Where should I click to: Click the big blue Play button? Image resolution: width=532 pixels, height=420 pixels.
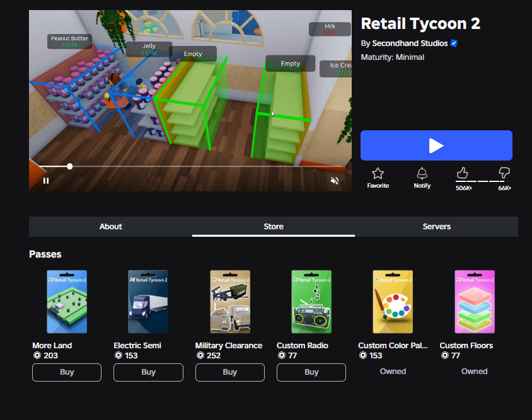[x=436, y=145]
